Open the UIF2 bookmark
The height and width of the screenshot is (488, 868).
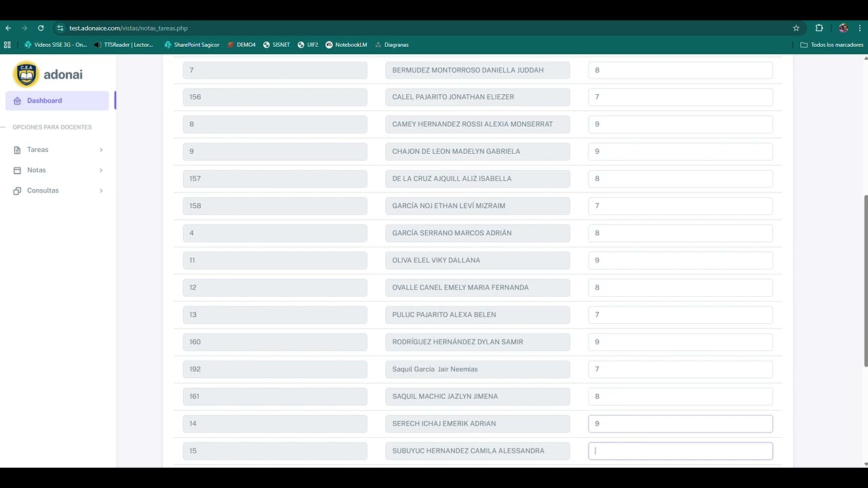(308, 45)
